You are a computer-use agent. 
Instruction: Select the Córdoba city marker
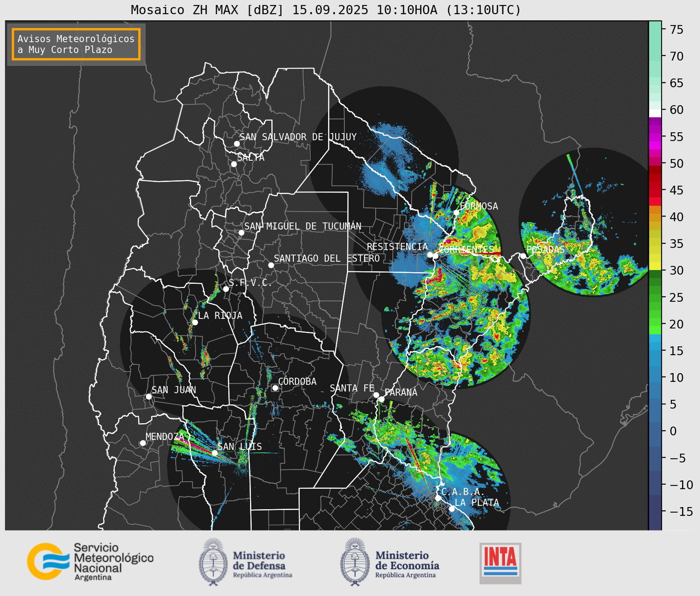pyautogui.click(x=275, y=388)
